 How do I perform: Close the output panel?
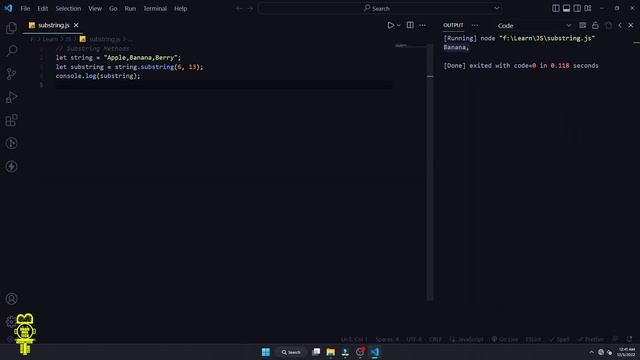[631, 25]
